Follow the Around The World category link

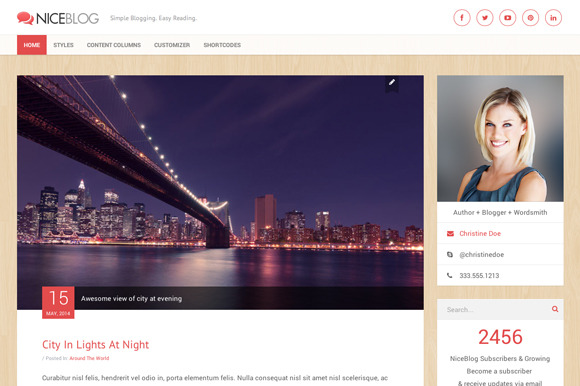tap(89, 358)
